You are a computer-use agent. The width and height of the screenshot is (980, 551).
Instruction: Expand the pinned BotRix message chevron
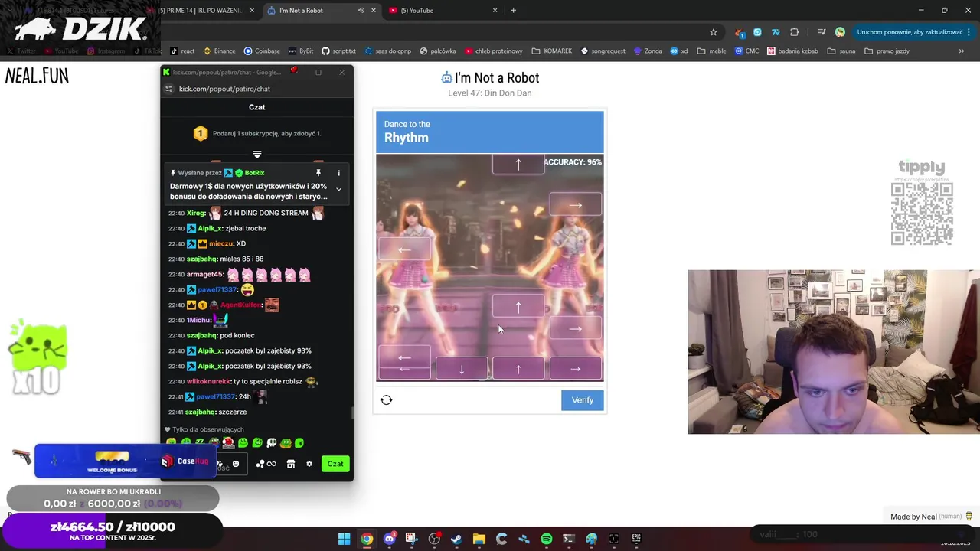(x=338, y=189)
